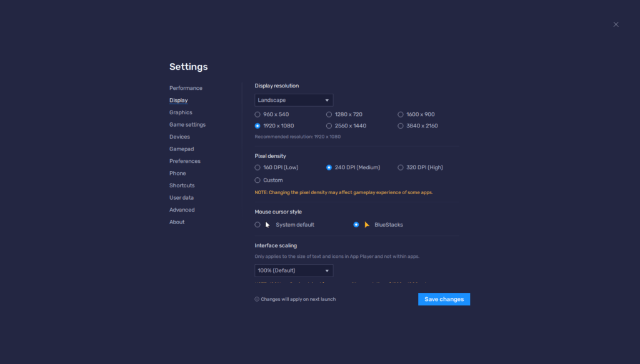This screenshot has width=640, height=364.
Task: Choose 1280 x 720 resolution
Action: coord(329,114)
